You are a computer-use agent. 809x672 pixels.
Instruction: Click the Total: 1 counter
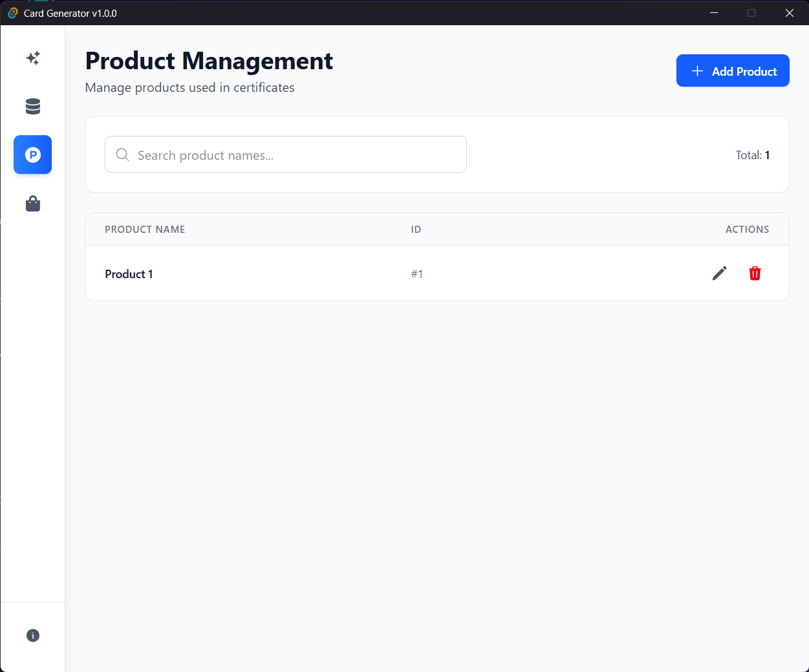[x=752, y=155]
